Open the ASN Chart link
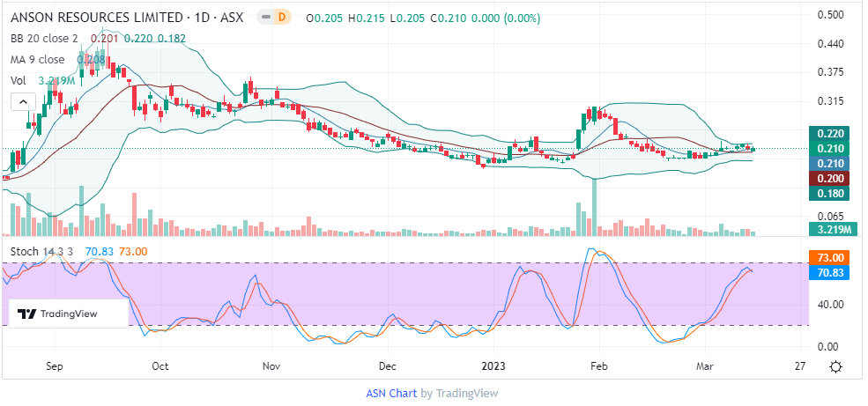 [x=390, y=393]
